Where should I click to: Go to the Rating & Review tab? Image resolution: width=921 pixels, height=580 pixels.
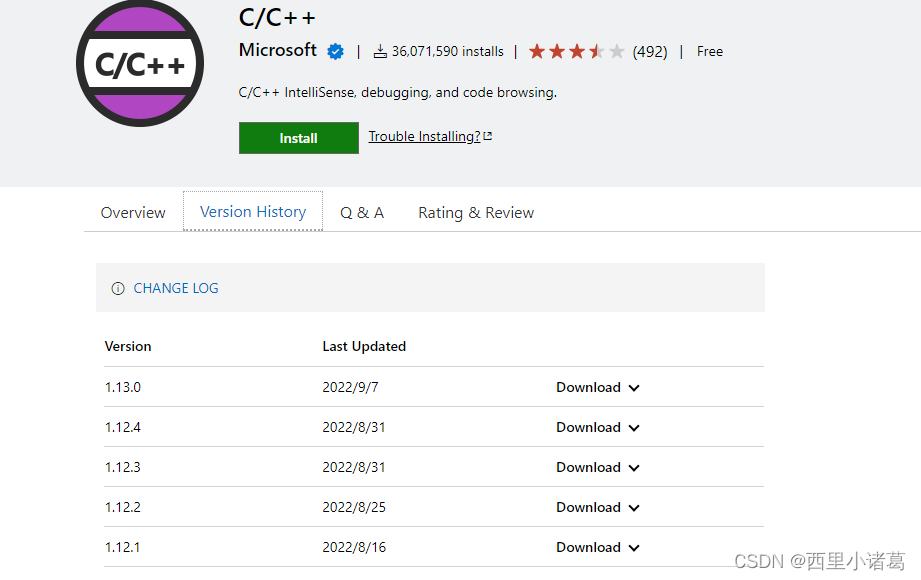(x=476, y=213)
